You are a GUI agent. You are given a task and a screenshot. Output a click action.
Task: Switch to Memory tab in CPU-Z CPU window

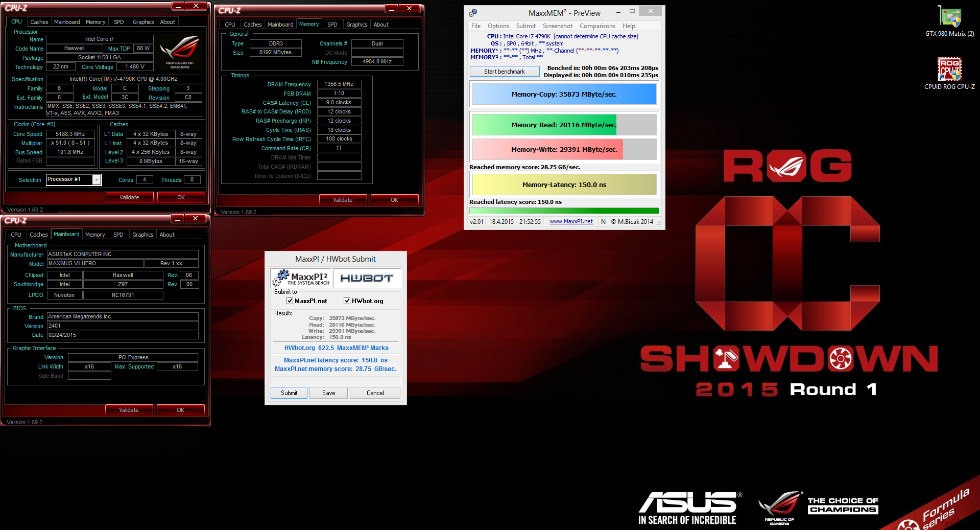pos(95,22)
